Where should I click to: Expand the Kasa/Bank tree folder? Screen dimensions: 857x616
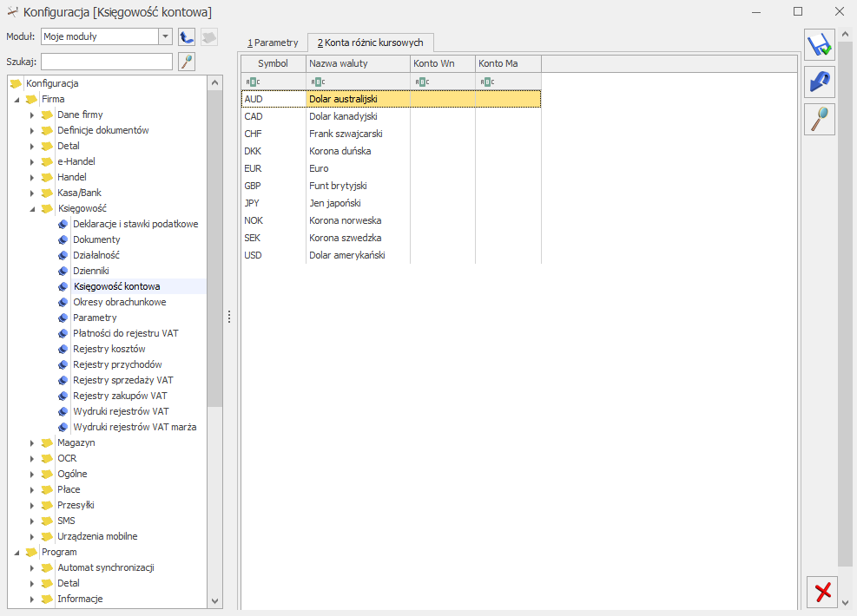point(32,193)
